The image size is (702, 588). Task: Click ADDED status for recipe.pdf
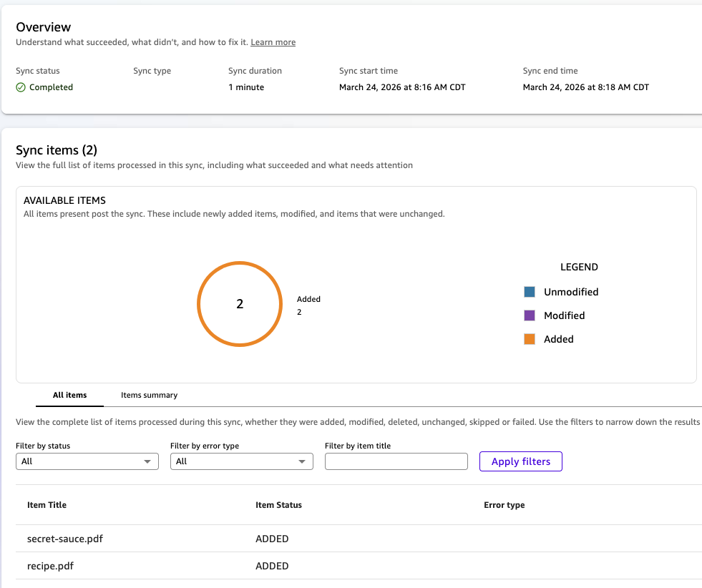click(x=272, y=566)
